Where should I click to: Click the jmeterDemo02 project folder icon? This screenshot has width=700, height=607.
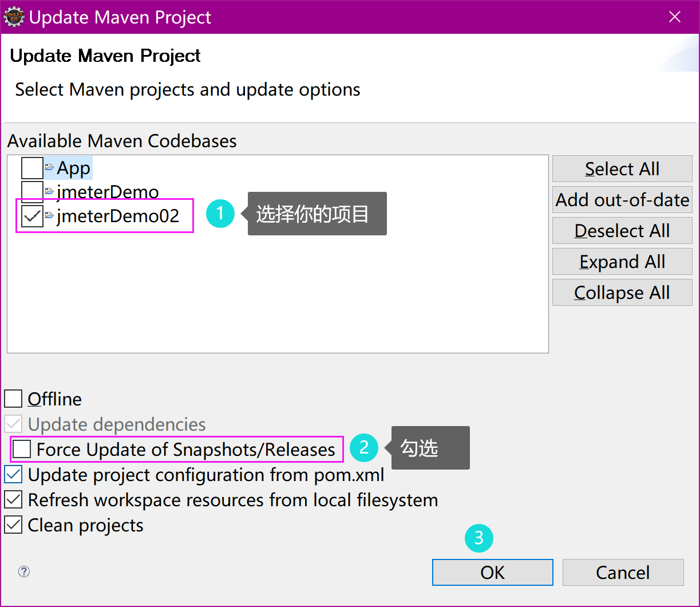[x=49, y=216]
